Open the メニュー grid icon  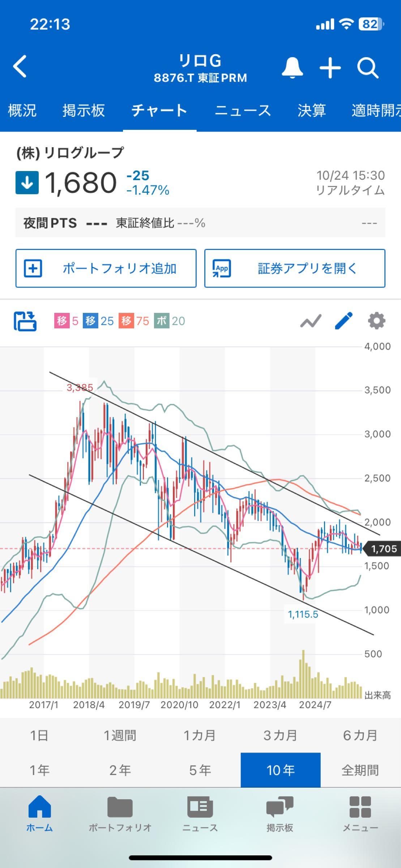click(361, 810)
